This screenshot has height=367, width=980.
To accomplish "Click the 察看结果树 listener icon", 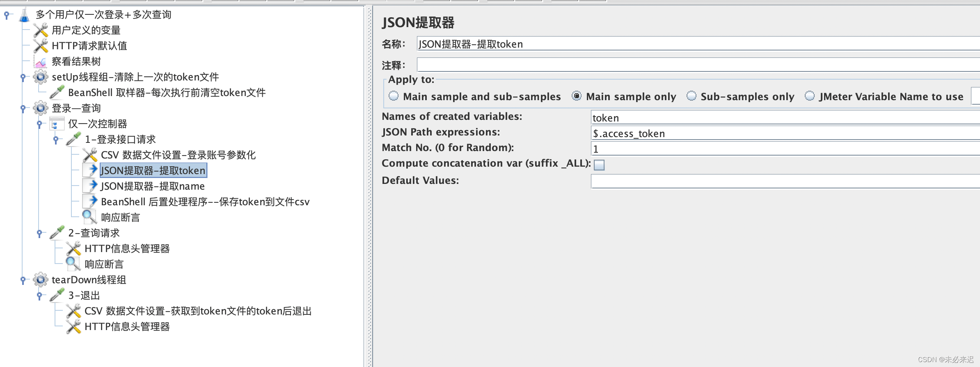I will (x=41, y=62).
